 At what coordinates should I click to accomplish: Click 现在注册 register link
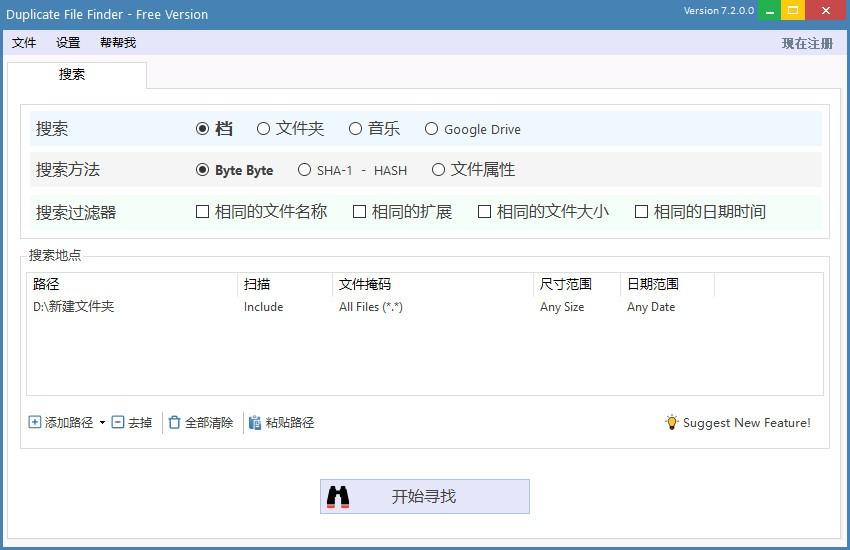click(x=807, y=43)
